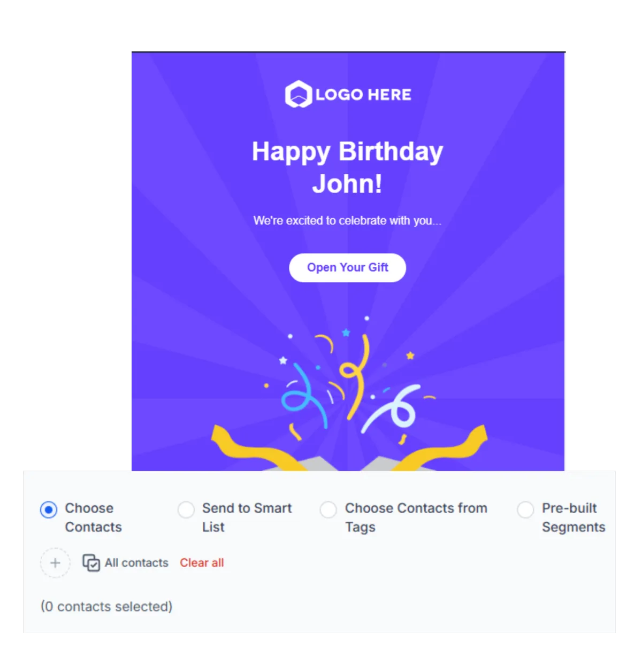Select the Choose Contacts radio button
Image resolution: width=642 pixels, height=672 pixels.
click(49, 510)
